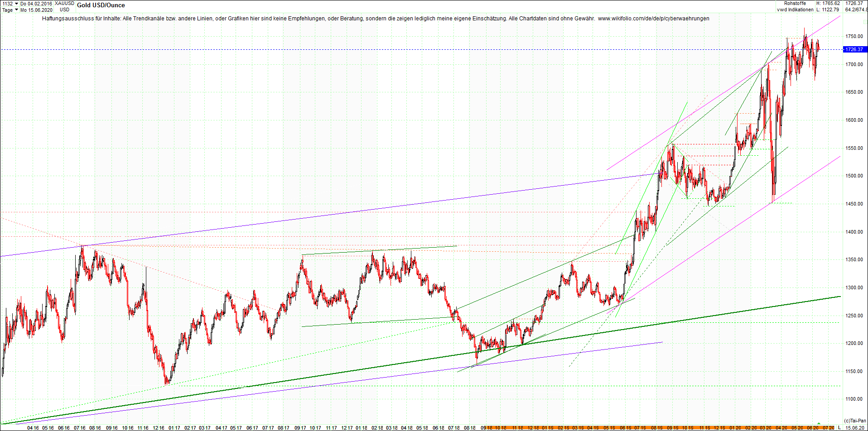Click the high value H: 1765.62
This screenshot has height=431, width=868.
point(828,4)
